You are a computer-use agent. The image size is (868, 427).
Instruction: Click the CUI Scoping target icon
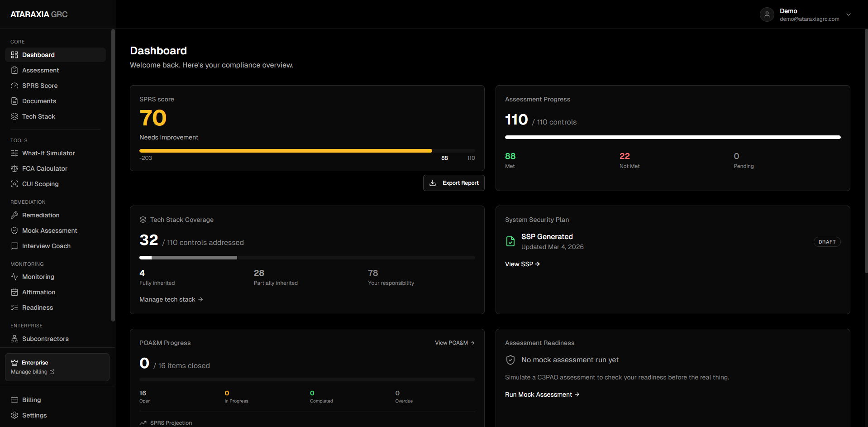click(x=14, y=184)
